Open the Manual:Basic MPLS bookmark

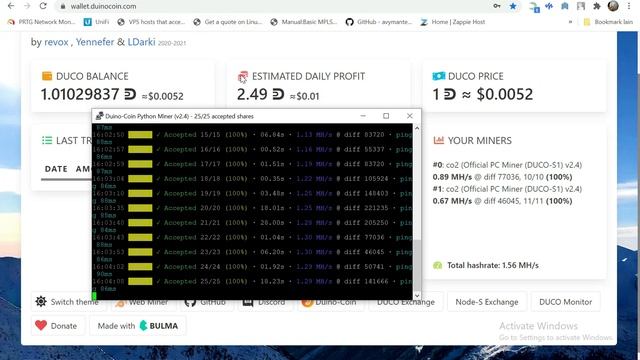[304, 22]
